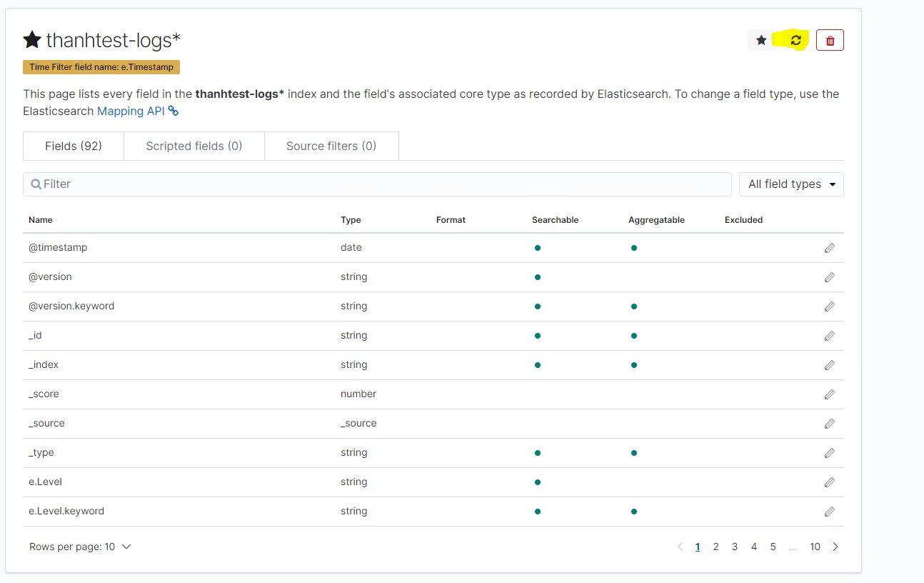Edit the @version.keyword field via its pencil icon
The height and width of the screenshot is (583, 924).
tap(829, 306)
